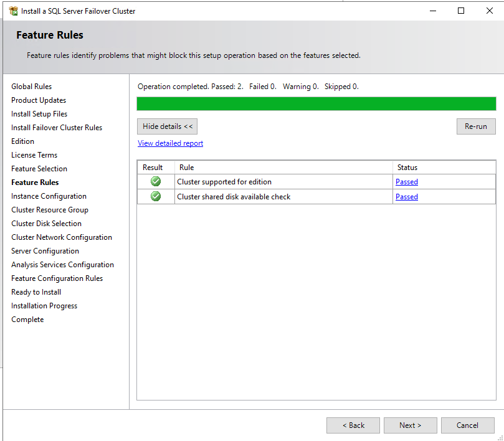
Task: Select Instance Configuration step in sidebar
Action: coord(49,196)
